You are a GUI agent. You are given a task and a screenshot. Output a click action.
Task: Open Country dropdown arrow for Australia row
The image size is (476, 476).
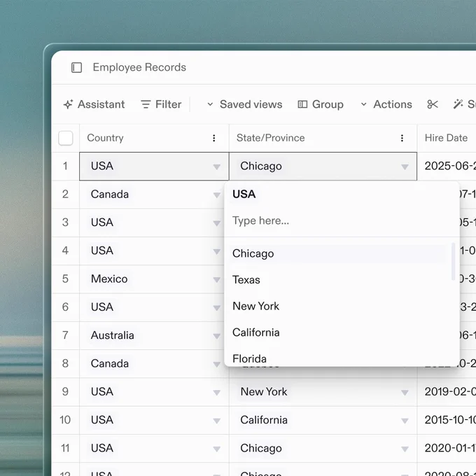click(x=217, y=336)
